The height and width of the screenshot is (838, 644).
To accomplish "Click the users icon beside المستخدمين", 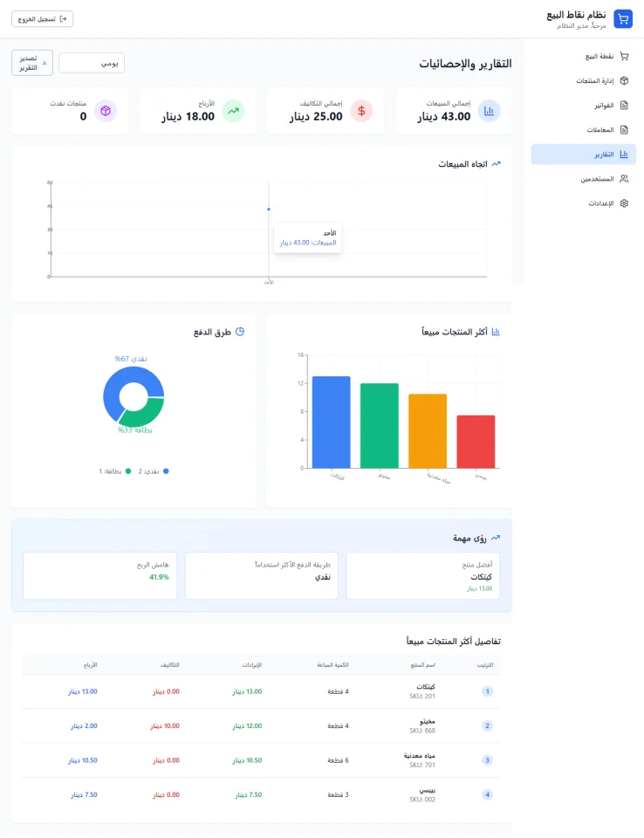I will click(x=624, y=179).
